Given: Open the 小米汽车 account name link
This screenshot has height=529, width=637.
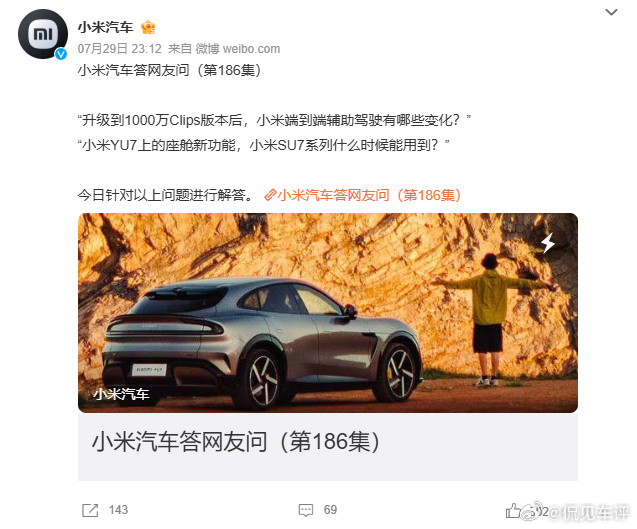Looking at the screenshot, I should (x=105, y=27).
